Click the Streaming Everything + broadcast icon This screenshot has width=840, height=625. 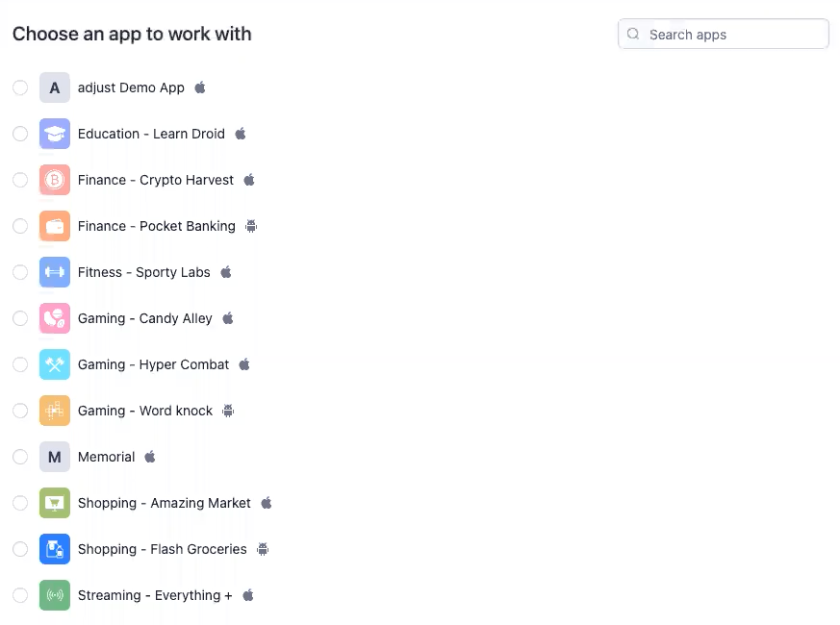click(55, 595)
